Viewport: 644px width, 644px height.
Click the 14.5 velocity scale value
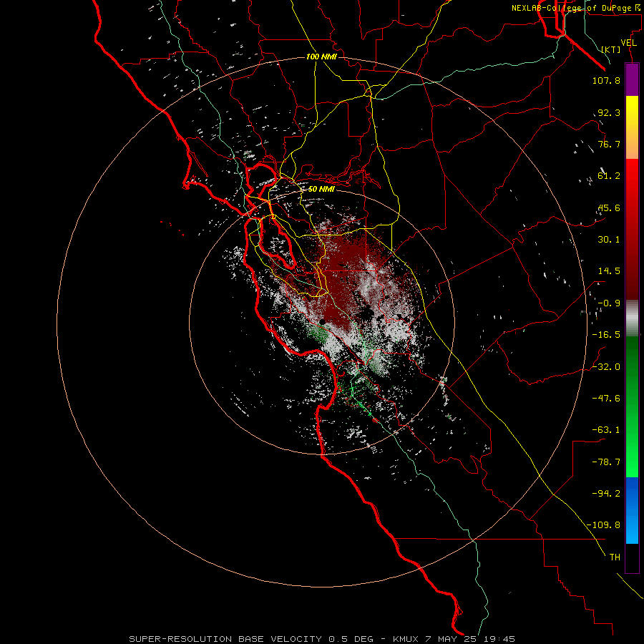pos(609,271)
